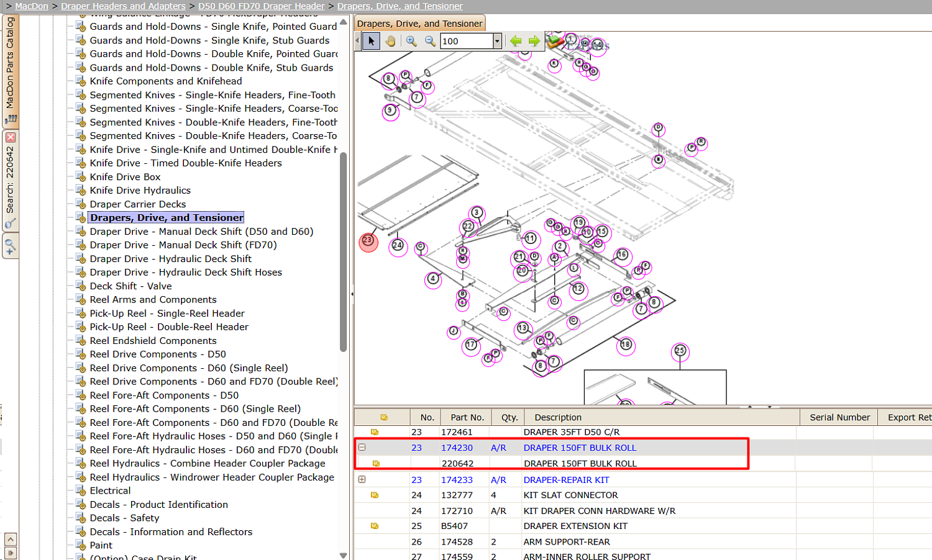Select the arrow pointer tool
This screenshot has height=560, width=932.
[x=371, y=41]
